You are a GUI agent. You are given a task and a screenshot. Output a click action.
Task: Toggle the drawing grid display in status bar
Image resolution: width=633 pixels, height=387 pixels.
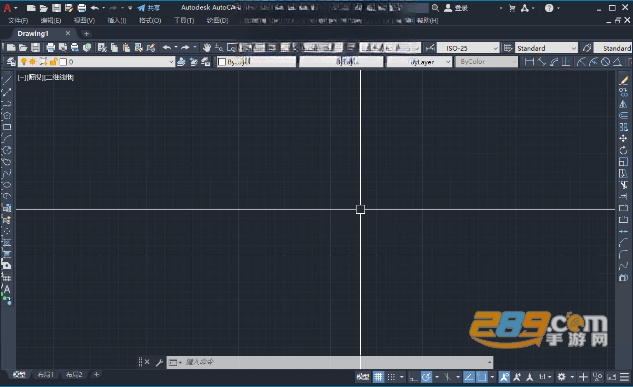(378, 377)
